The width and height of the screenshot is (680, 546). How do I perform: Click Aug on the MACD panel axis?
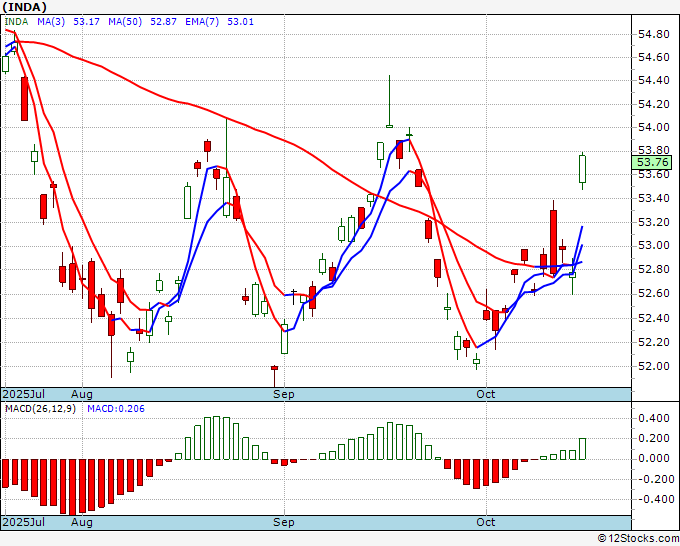click(x=82, y=522)
